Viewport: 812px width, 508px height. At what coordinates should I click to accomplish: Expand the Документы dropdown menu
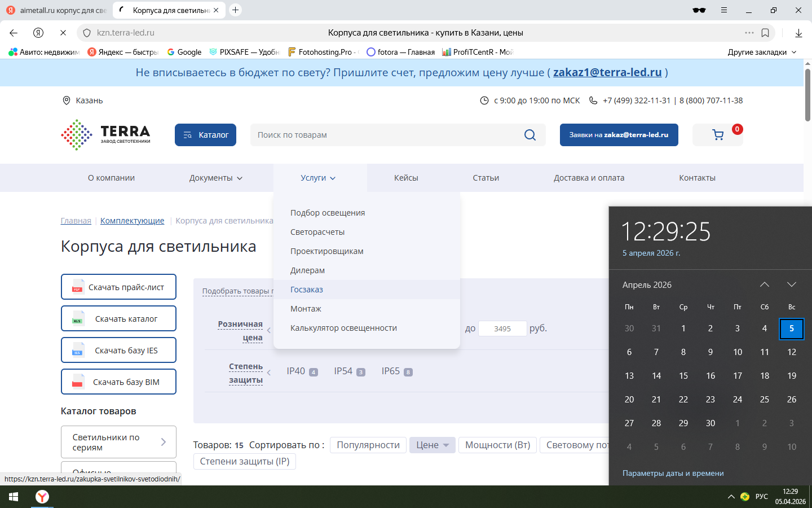[x=216, y=178]
